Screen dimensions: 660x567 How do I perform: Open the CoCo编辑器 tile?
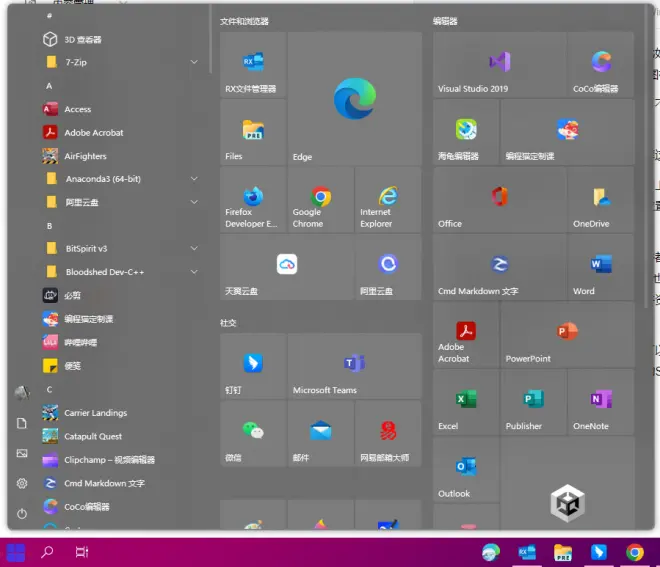tap(601, 65)
